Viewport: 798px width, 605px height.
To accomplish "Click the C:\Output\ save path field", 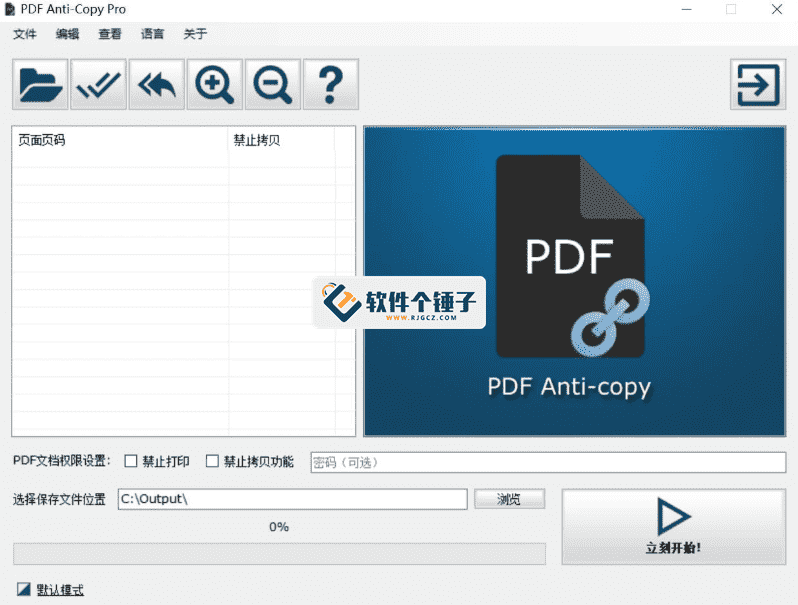I will point(293,499).
